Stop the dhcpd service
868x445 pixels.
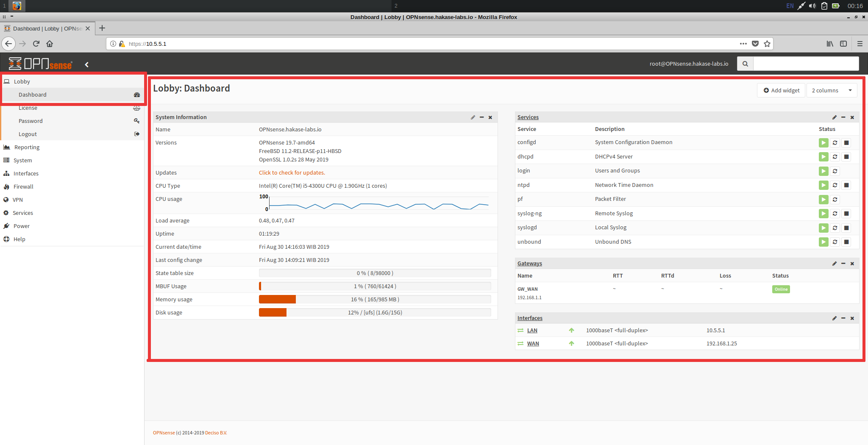tap(846, 157)
